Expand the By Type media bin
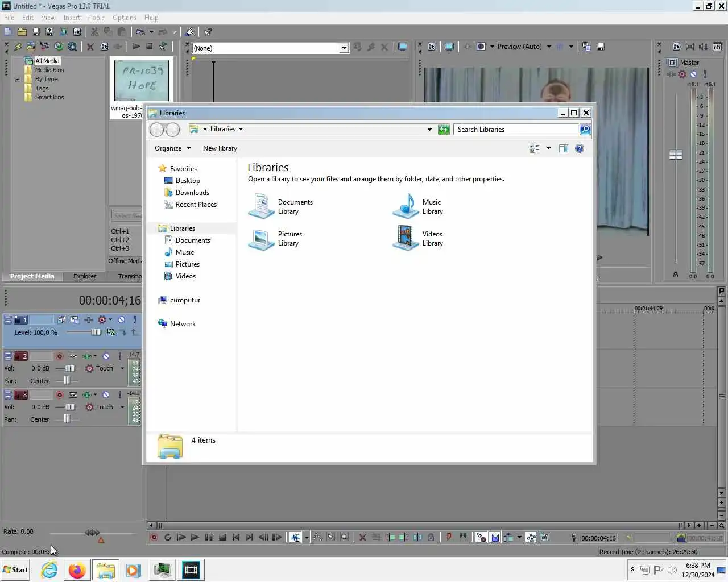The height and width of the screenshot is (582, 728). click(x=18, y=79)
